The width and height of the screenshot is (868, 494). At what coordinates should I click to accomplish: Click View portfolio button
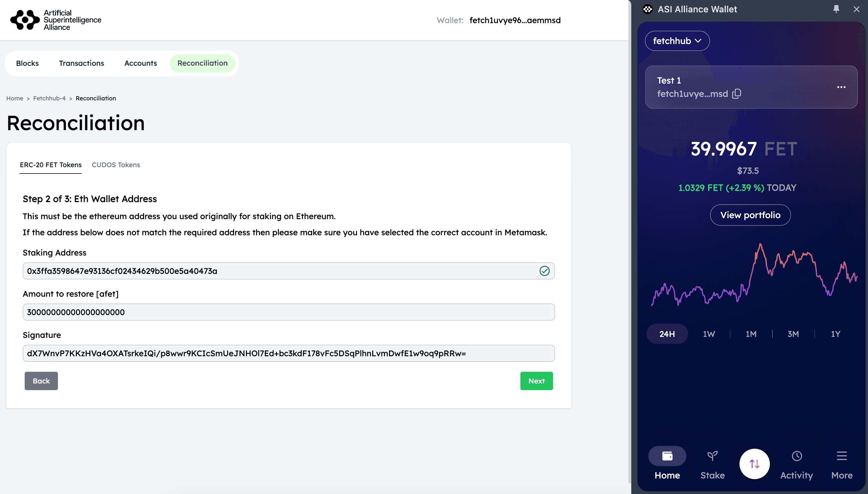point(750,215)
